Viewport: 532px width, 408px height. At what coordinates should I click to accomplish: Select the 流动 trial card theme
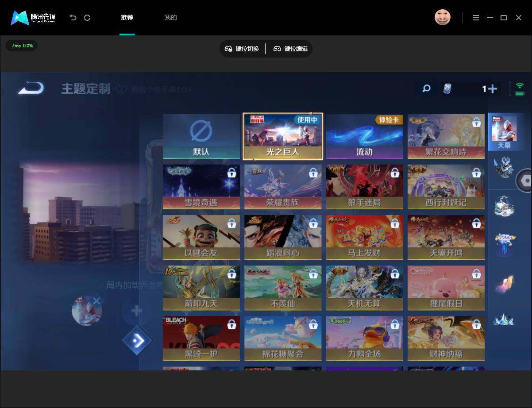click(365, 136)
